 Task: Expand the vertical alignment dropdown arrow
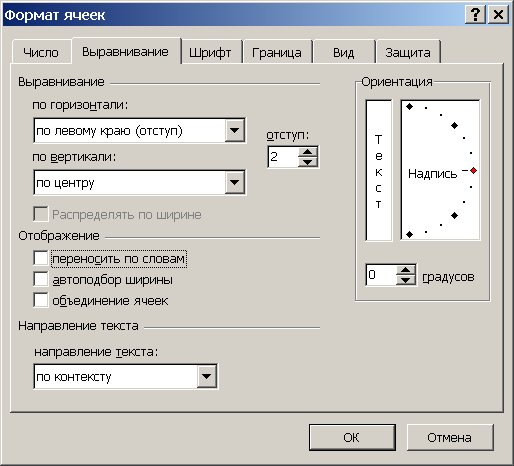[235, 182]
